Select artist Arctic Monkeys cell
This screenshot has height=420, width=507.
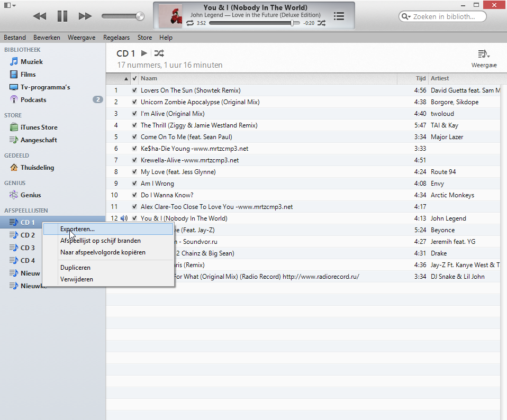[x=452, y=195]
